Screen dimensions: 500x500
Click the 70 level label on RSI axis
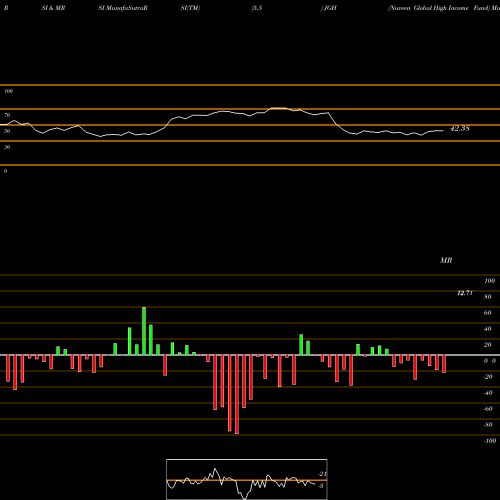(x=7, y=115)
